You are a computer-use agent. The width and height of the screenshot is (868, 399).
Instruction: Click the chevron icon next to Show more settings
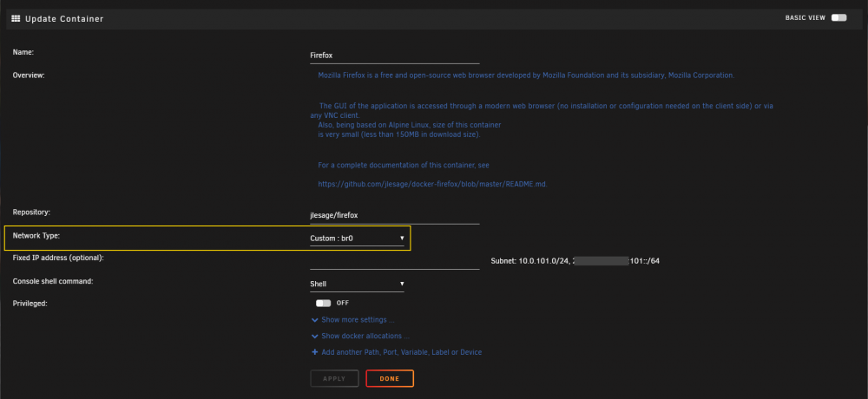coord(314,320)
